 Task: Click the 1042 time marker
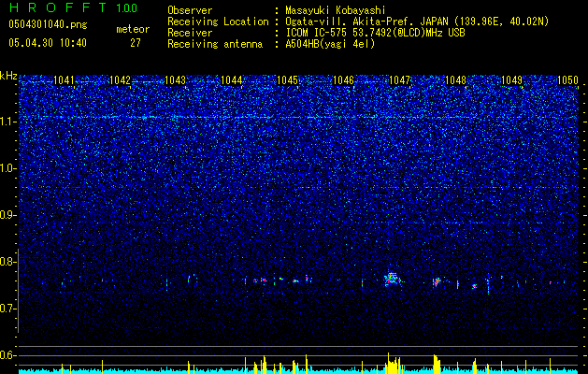[x=120, y=80]
